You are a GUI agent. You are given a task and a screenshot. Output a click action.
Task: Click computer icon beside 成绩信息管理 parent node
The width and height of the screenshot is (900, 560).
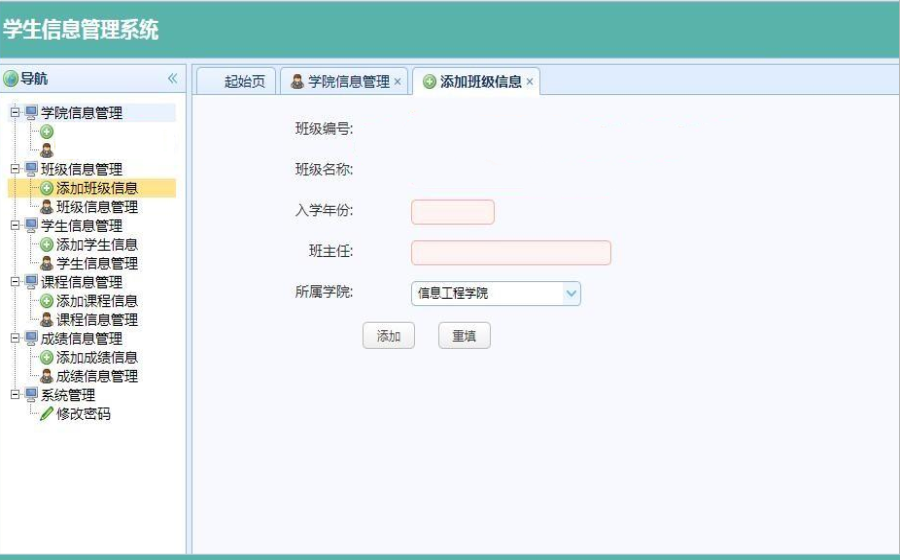[x=32, y=339]
